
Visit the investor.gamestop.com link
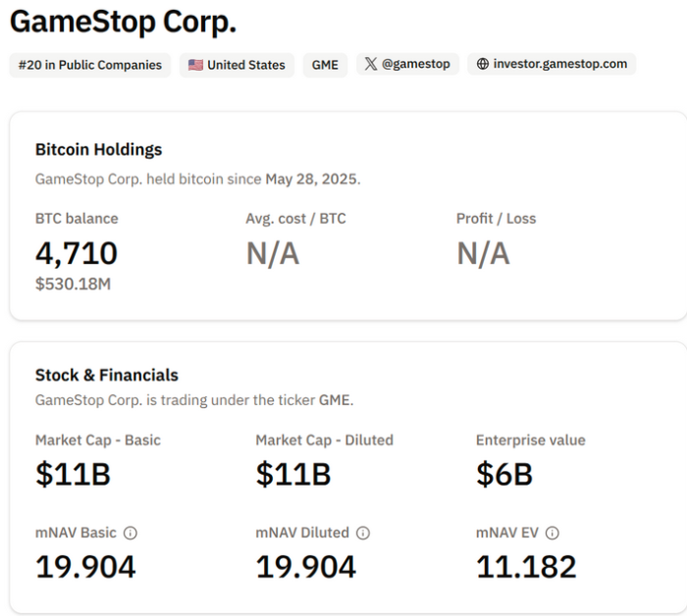pyautogui.click(x=552, y=64)
